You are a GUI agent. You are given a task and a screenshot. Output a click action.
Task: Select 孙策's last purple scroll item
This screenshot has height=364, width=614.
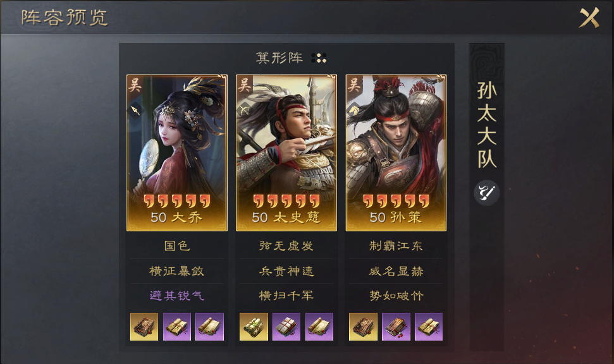pyautogui.click(x=429, y=327)
